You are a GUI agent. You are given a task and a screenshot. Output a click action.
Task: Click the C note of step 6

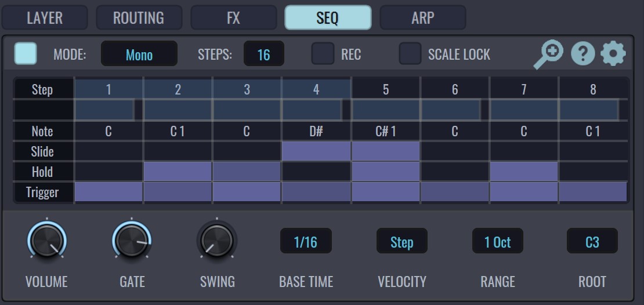point(455,131)
